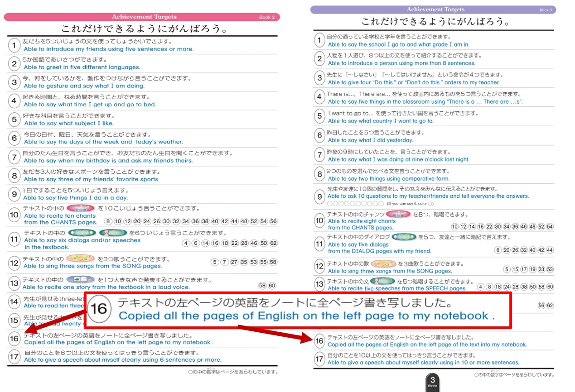The image size is (575, 392).
Task: Click the 'Book 2' label in pink banner
Action: [267, 18]
